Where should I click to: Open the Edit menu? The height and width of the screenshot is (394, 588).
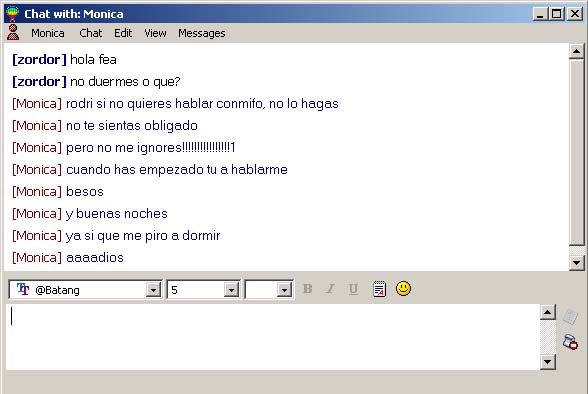pyautogui.click(x=123, y=33)
